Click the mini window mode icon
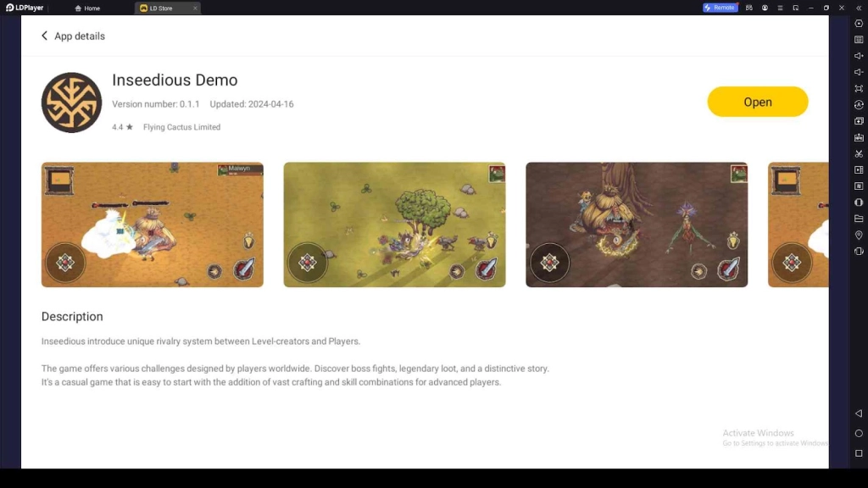Screen dimensions: 868x488 pos(795,8)
